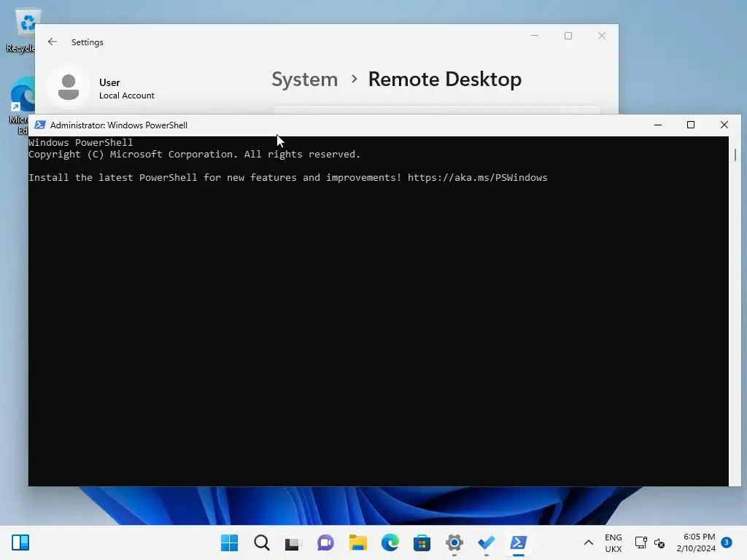
Task: Click the 'Install the latest PowerShell' line
Action: coord(287,178)
